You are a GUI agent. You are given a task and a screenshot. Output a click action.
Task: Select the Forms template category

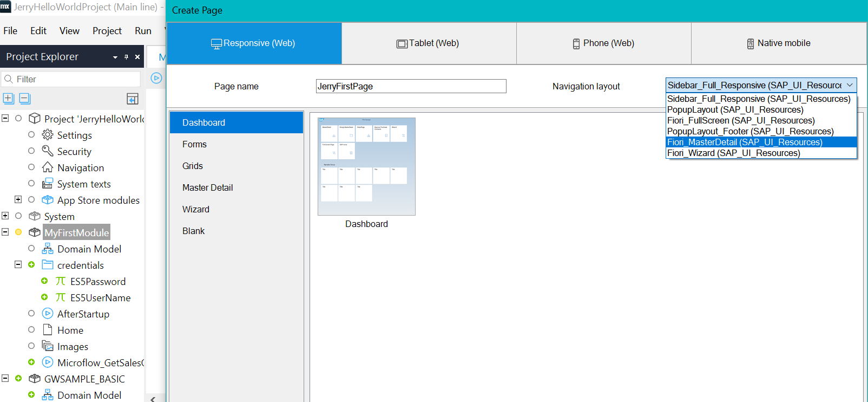(236, 144)
